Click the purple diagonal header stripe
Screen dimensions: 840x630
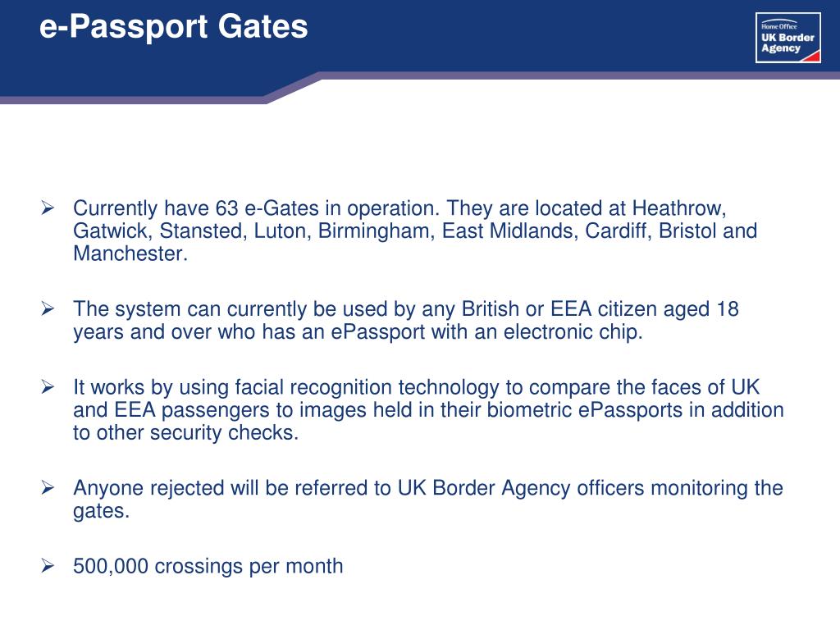[294, 89]
